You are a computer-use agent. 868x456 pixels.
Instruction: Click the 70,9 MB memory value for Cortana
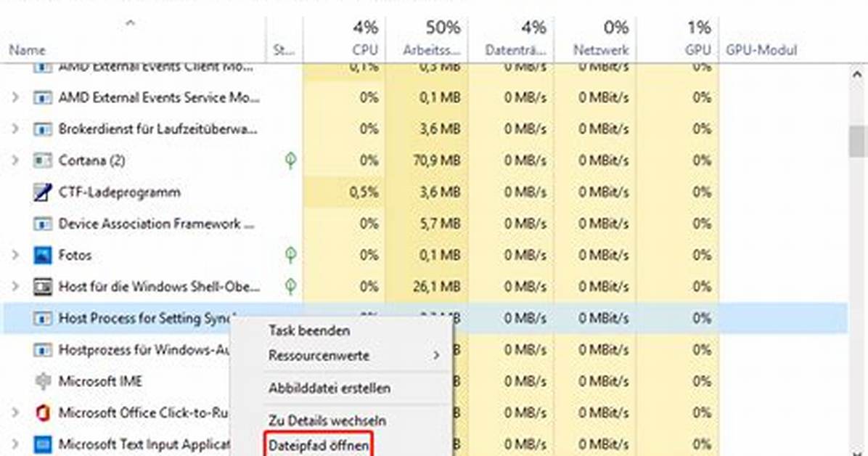(x=437, y=160)
